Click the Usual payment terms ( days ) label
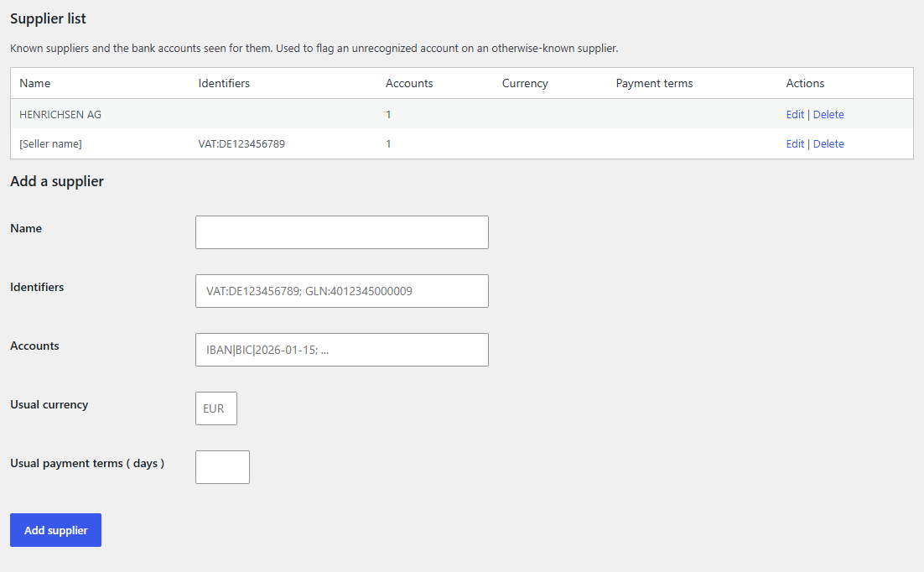Viewport: 924px width, 572px height. coord(87,464)
